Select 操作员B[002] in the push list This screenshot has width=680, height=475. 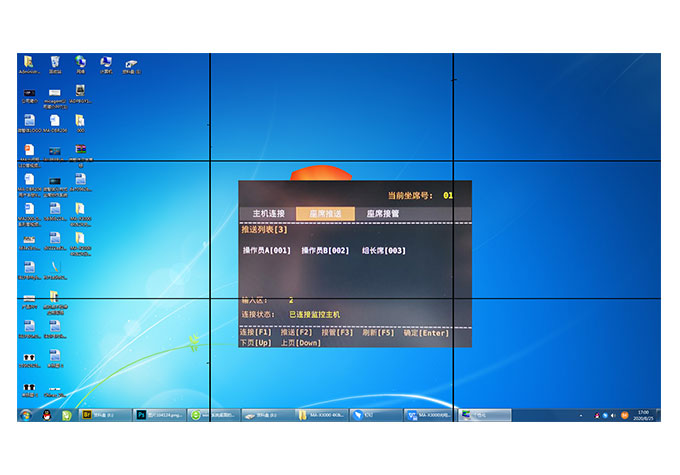tap(325, 250)
